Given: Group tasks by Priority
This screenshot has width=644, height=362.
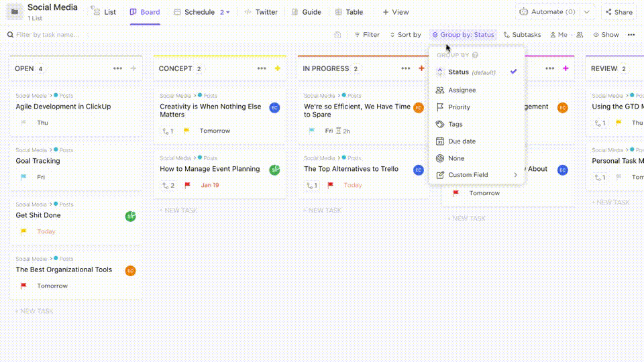Looking at the screenshot, I should 476,107.
